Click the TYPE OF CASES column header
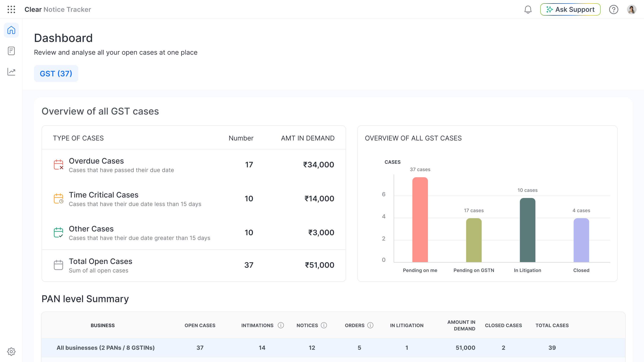The height and width of the screenshot is (362, 644). click(78, 138)
